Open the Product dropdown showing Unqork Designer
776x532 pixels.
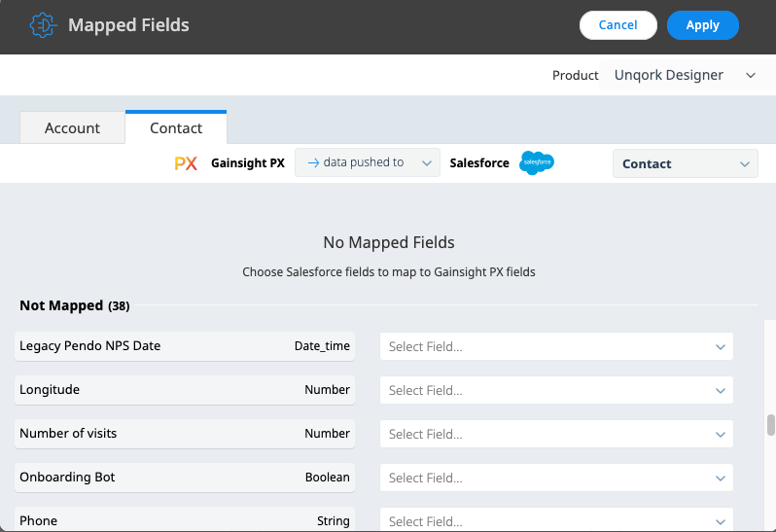click(x=685, y=75)
